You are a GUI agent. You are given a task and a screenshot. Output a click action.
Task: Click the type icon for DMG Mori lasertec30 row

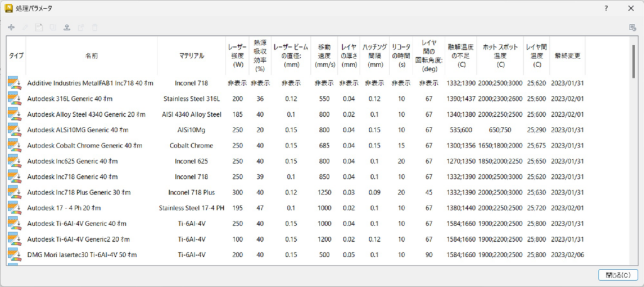click(x=15, y=254)
